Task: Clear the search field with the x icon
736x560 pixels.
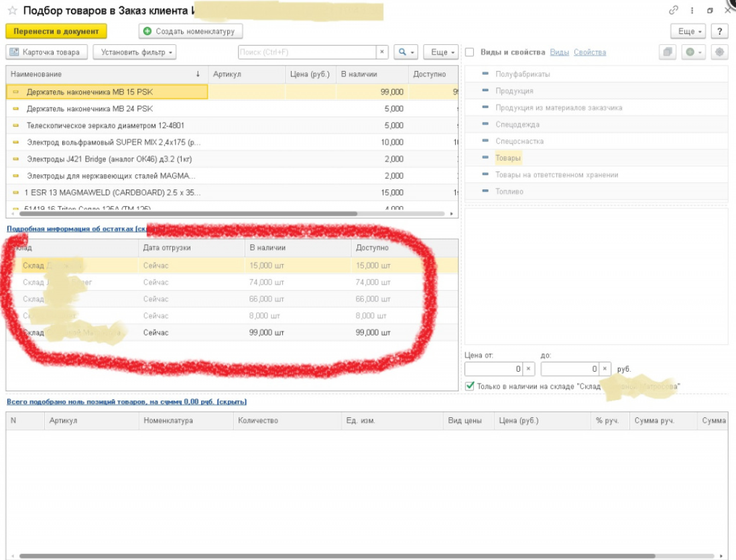Action: [382, 52]
